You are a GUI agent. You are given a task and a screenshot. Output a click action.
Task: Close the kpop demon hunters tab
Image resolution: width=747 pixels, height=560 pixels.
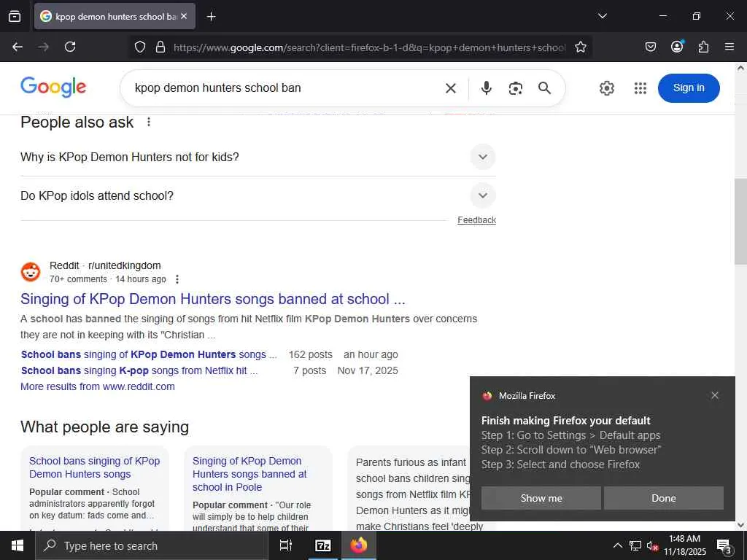pyautogui.click(x=184, y=16)
